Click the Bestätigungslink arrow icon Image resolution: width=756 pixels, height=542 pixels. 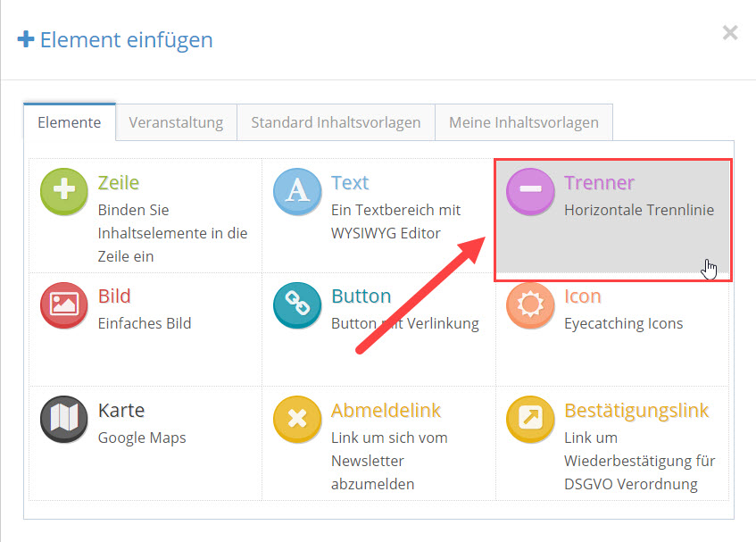coord(530,419)
